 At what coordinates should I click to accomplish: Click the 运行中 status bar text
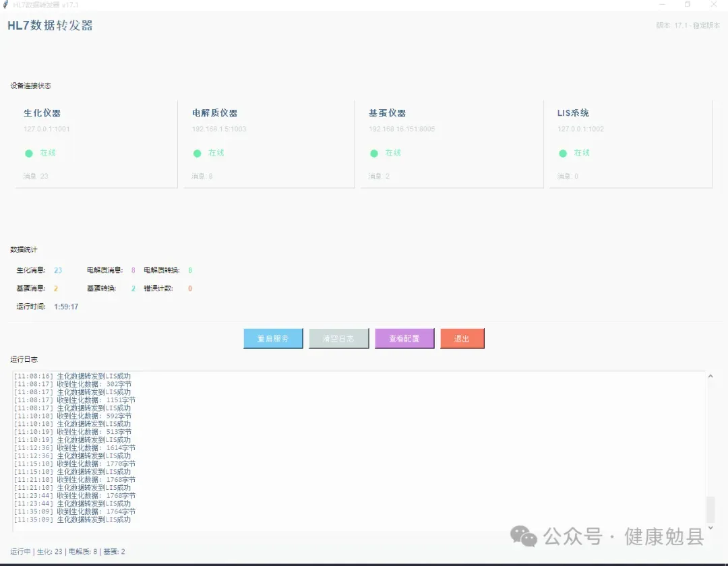[x=20, y=551]
